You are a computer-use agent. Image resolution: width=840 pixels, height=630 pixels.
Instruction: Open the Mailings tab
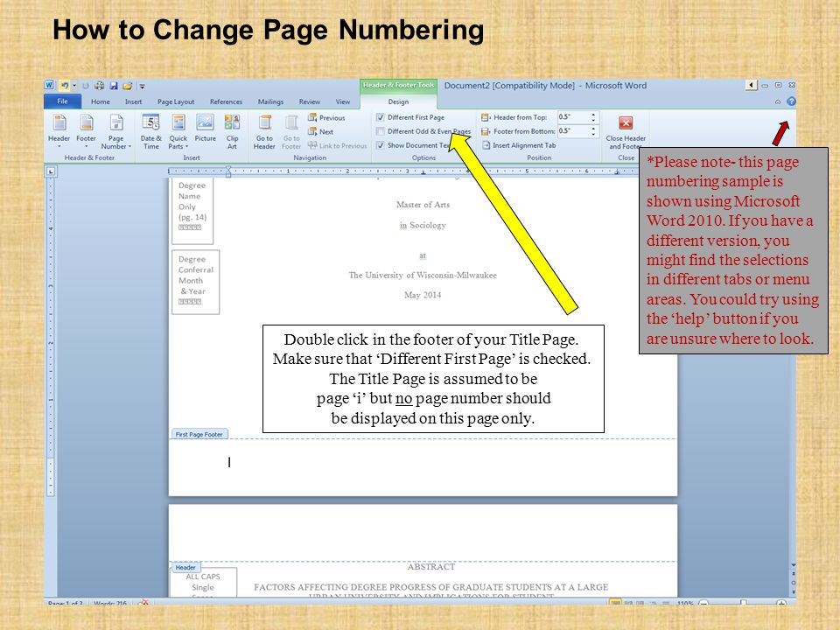point(270,101)
